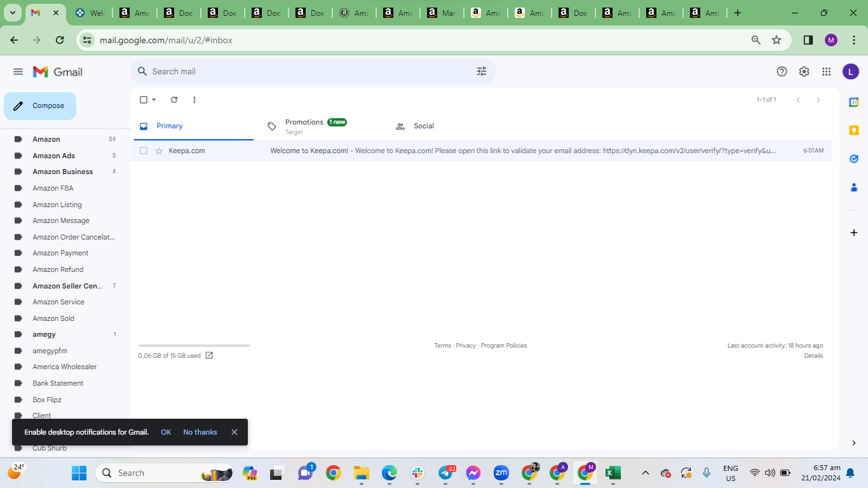Open the Google apps grid
The image size is (868, 488).
(827, 72)
